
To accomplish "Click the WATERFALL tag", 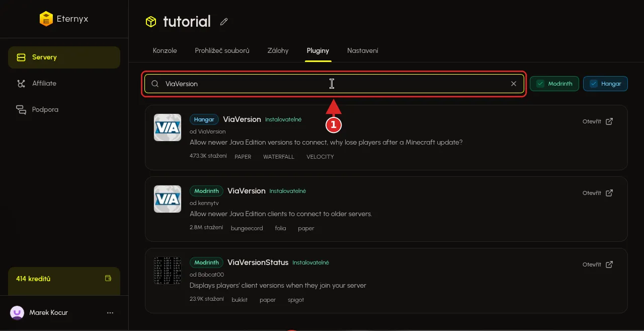I will point(279,157).
